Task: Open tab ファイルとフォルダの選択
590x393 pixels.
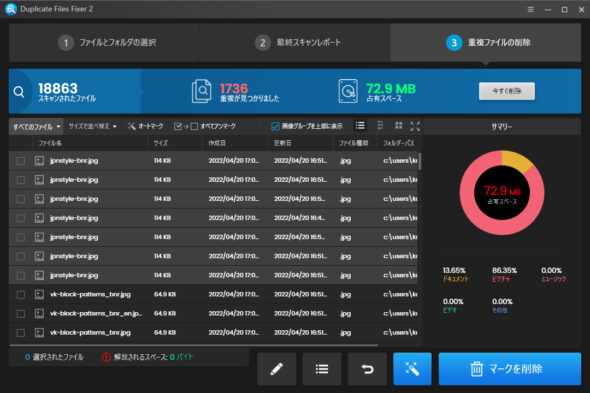Action: 104,43
